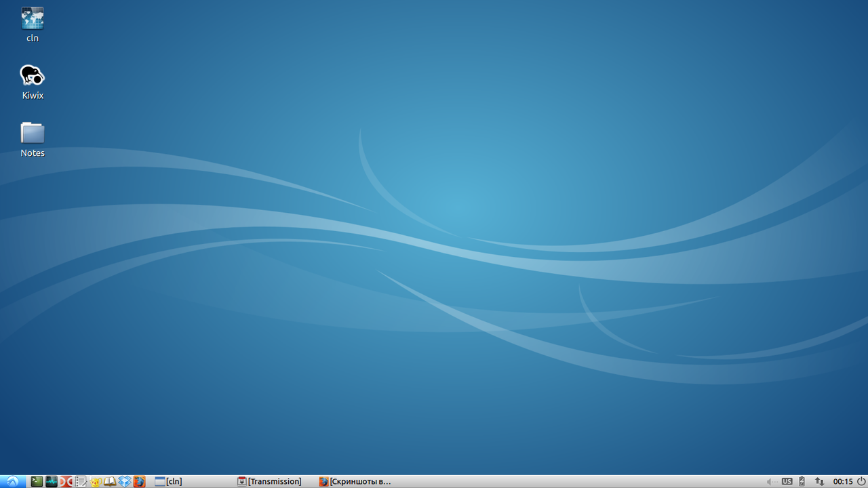Open the notepad text editor launcher

(x=81, y=481)
